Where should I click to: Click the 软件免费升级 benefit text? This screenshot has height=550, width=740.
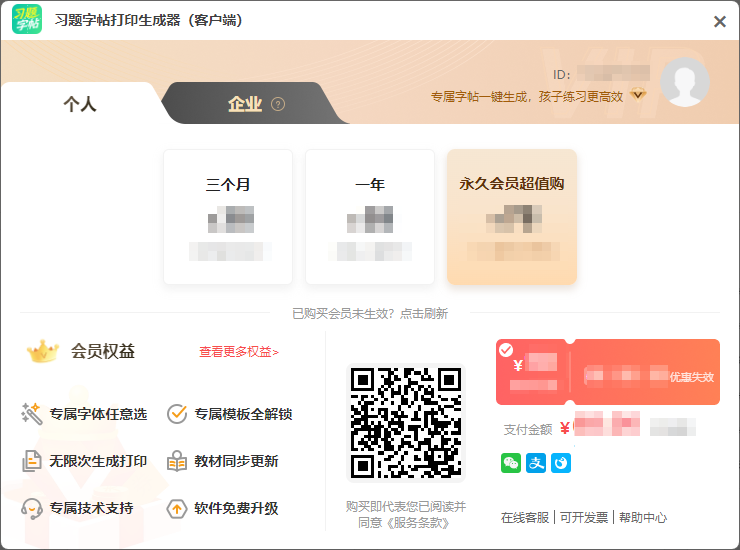pyautogui.click(x=236, y=508)
